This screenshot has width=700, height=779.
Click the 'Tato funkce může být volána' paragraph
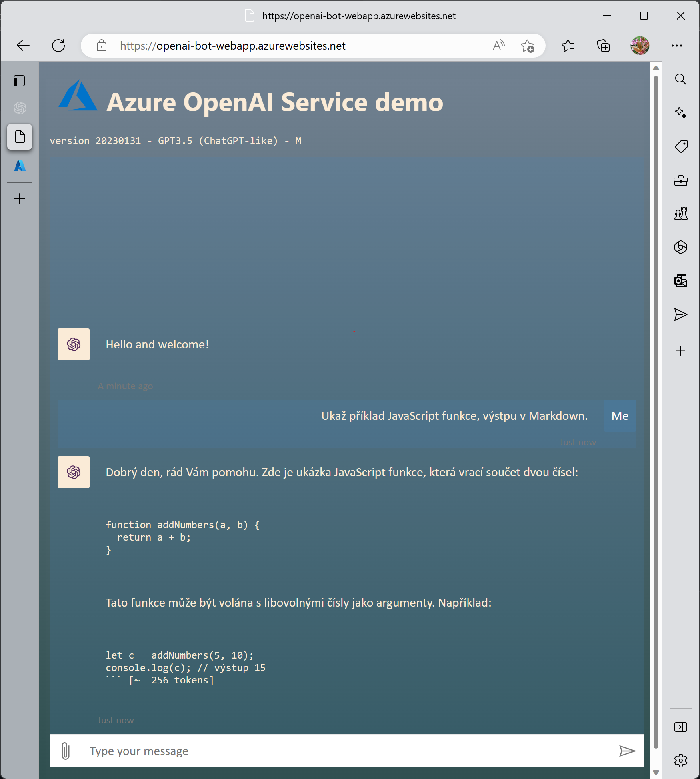(x=298, y=603)
